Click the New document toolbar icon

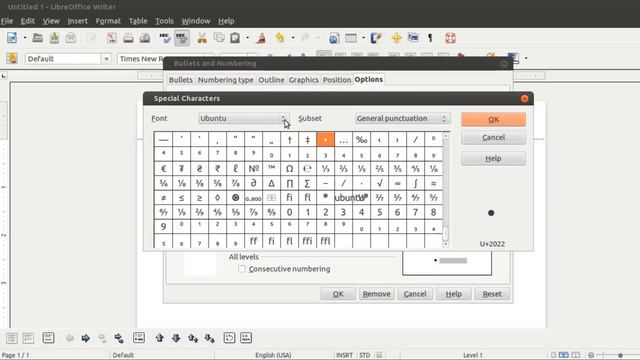point(12,38)
